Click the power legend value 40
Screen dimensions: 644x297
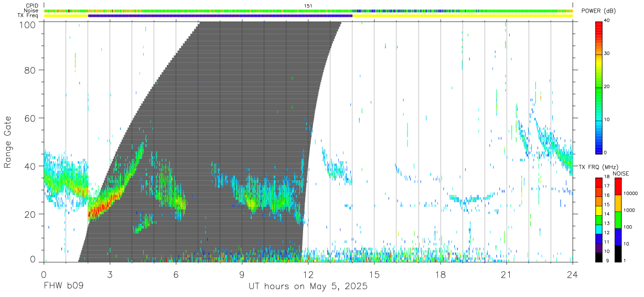click(x=607, y=21)
